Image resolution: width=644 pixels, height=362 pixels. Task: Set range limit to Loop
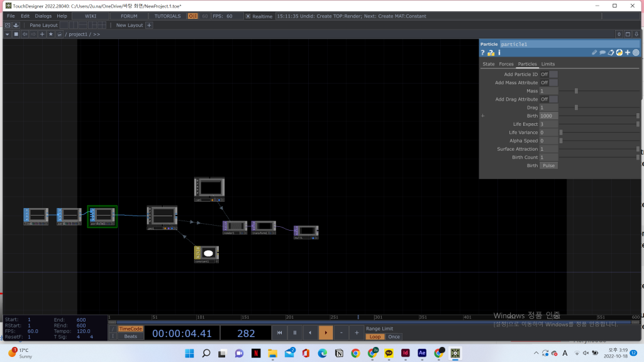tap(375, 337)
